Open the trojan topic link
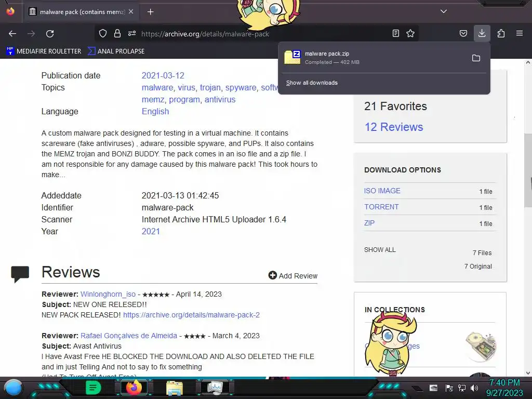Viewport: 532px width, 399px height. coord(210,87)
